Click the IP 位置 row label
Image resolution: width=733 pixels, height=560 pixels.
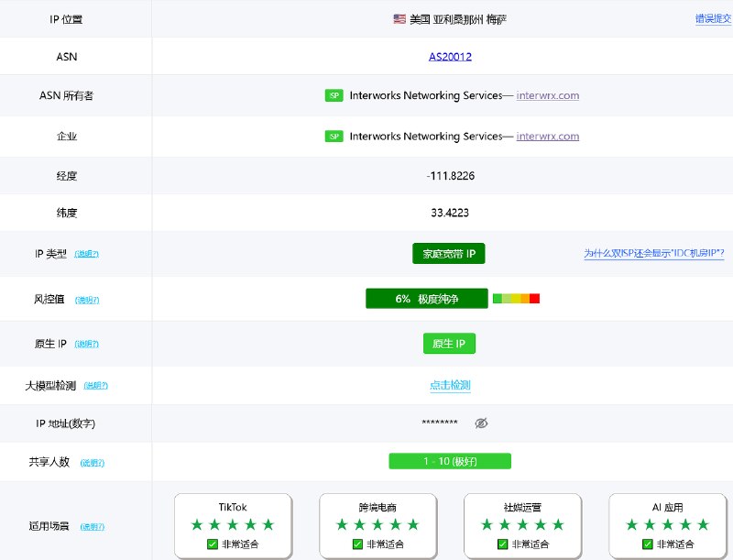[66, 19]
